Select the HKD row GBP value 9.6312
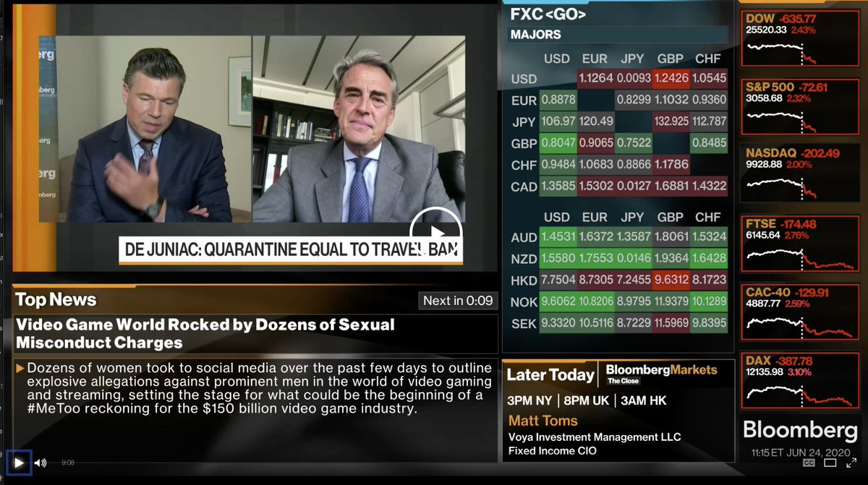Screen dimensions: 868x485 click(671, 280)
